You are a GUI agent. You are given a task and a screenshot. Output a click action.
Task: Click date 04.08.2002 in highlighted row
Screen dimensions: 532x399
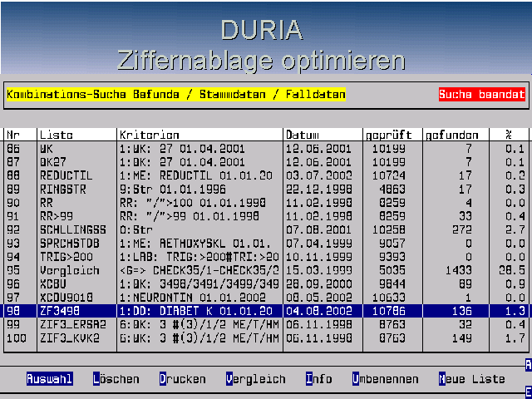point(318,311)
